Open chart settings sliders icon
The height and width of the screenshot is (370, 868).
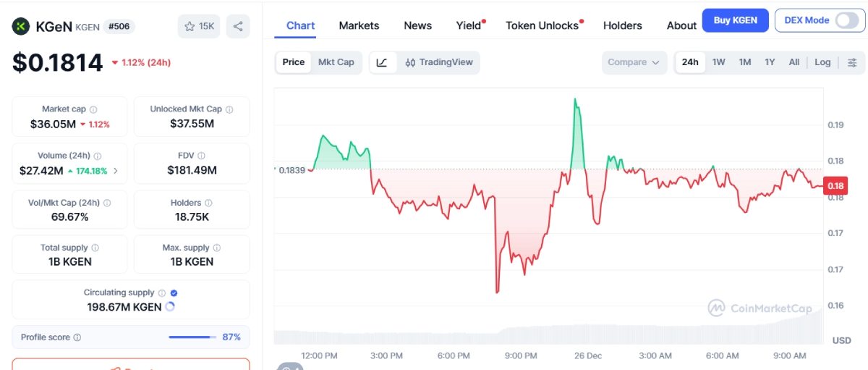click(x=852, y=62)
